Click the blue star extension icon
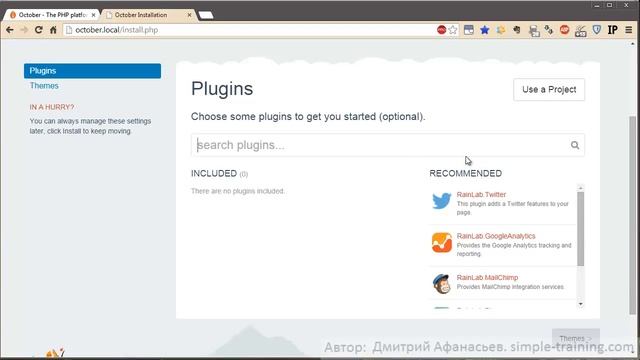Viewport: 640px width, 360px height. point(484,30)
